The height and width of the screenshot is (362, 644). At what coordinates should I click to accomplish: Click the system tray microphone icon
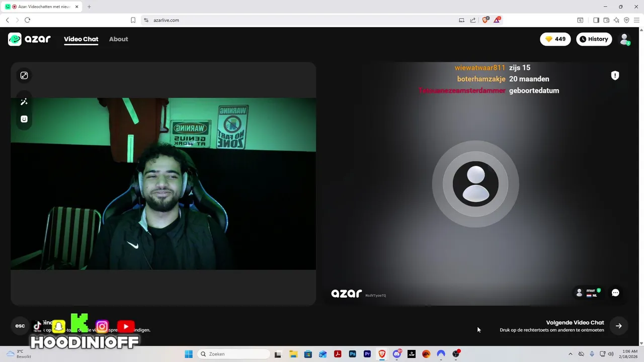tap(592, 354)
